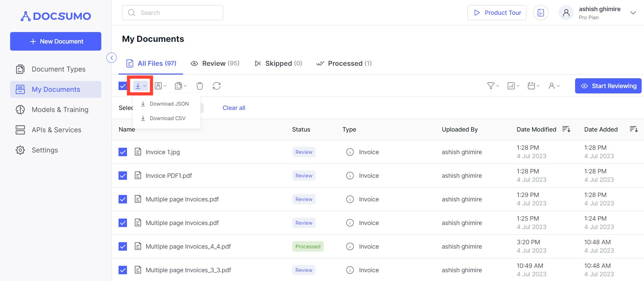Viewport: 644px width, 281px height.
Task: Expand the ashish ghimire account menu
Action: click(633, 13)
